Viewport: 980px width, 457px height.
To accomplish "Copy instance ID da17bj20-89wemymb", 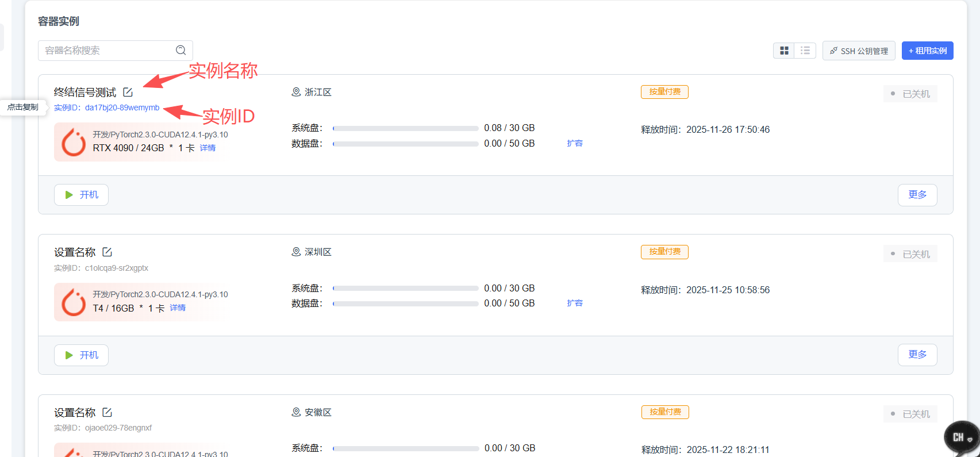I will coord(122,107).
